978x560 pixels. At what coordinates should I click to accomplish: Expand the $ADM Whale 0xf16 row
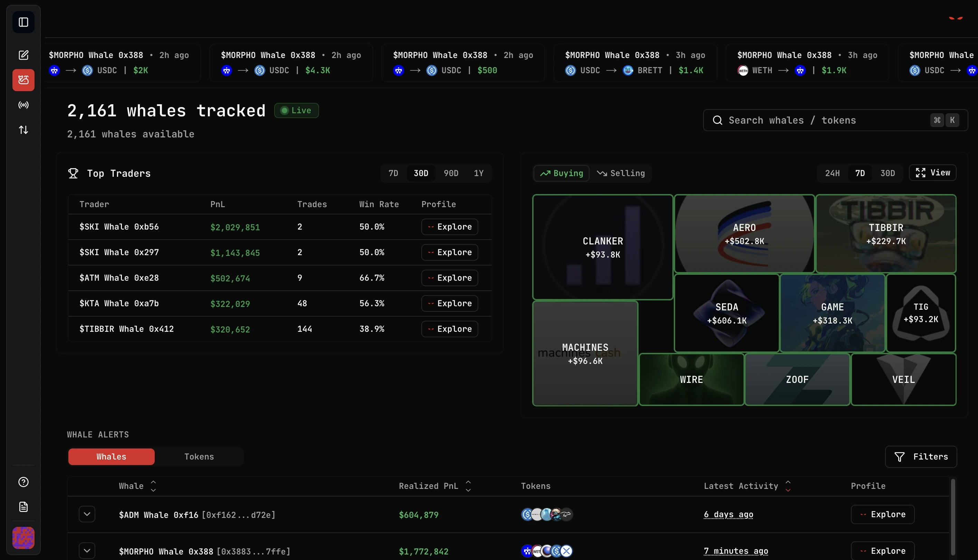point(87,514)
